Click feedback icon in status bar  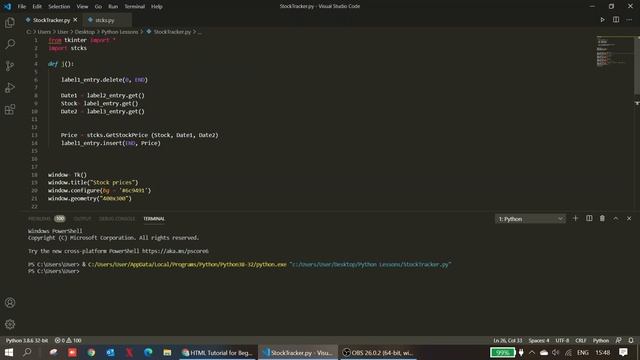pyautogui.click(x=619, y=340)
